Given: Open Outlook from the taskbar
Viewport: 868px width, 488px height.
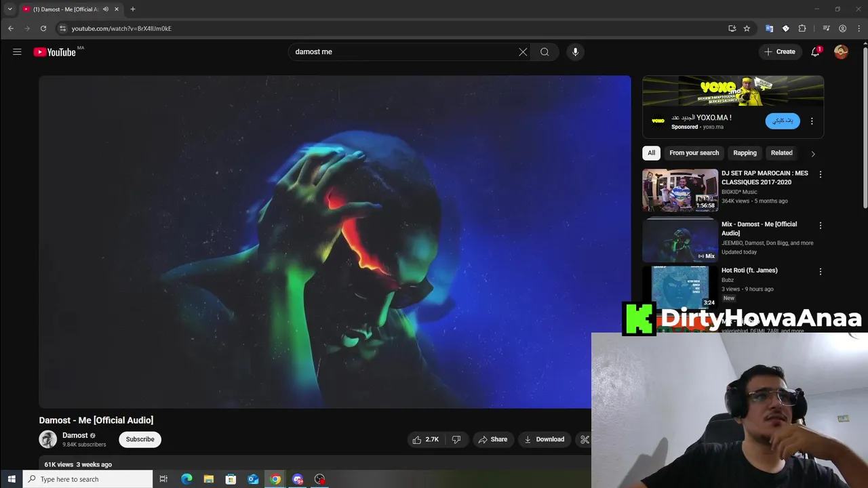Looking at the screenshot, I should pyautogui.click(x=253, y=479).
